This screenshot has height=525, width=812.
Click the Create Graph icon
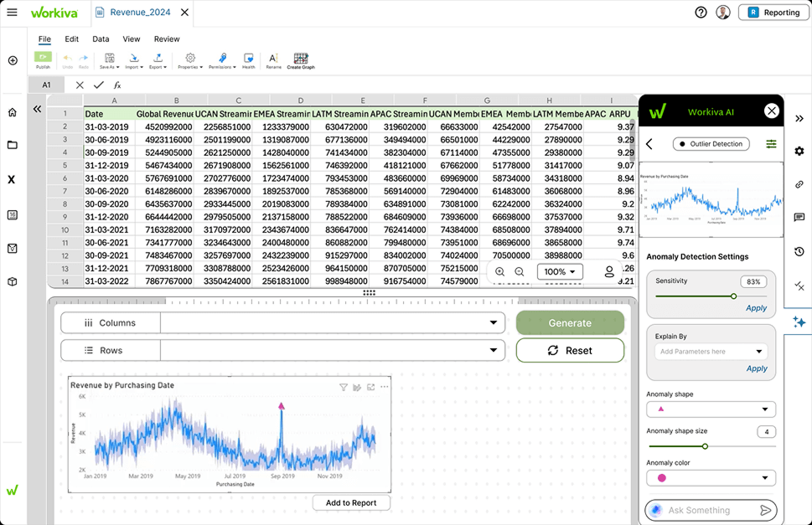[301, 60]
